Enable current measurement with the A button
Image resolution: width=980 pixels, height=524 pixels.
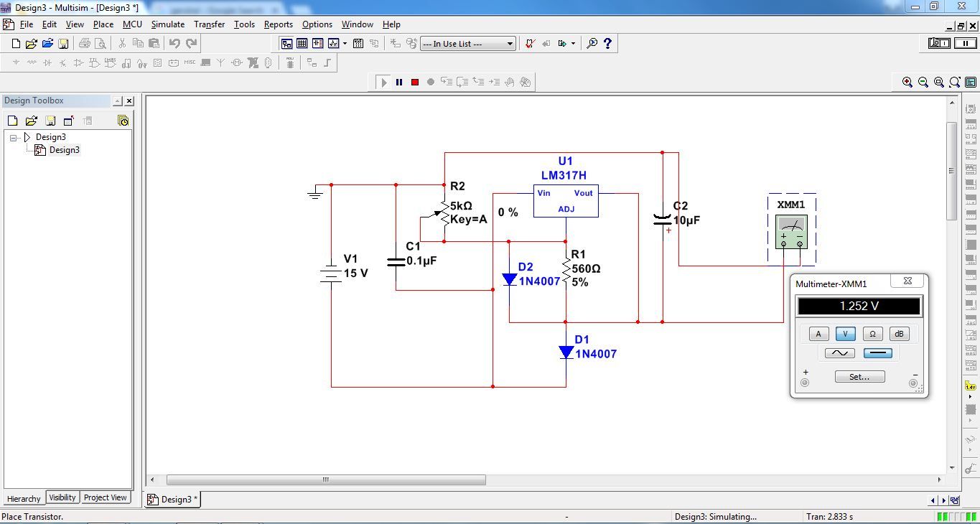click(818, 333)
